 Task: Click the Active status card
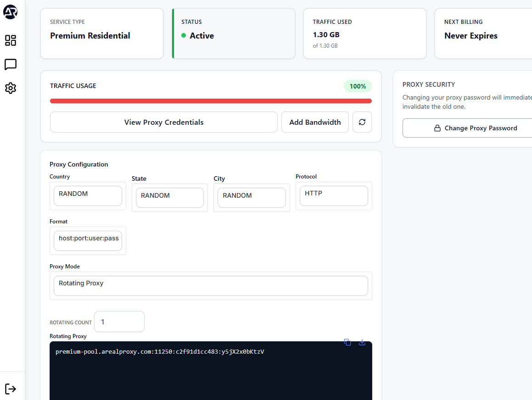pos(234,33)
